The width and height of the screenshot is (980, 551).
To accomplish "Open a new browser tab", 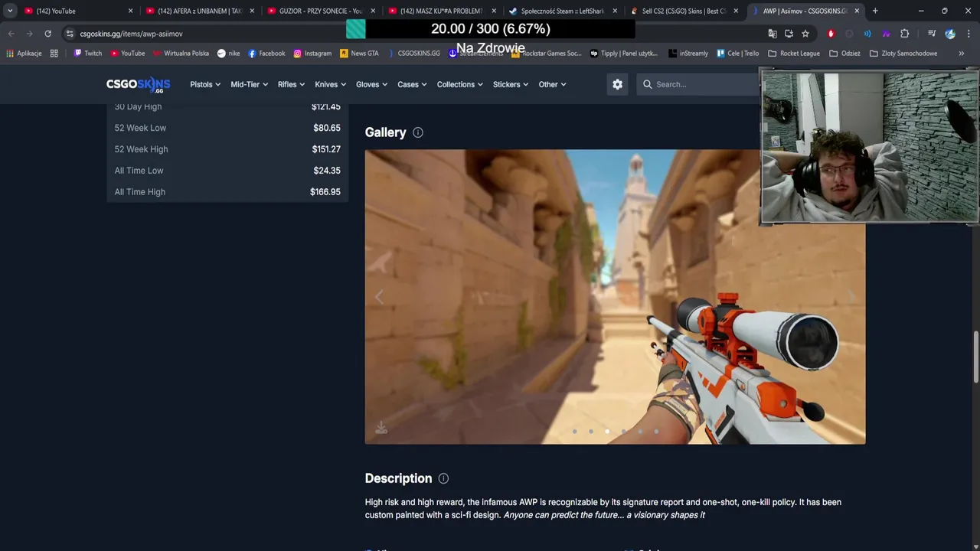I will click(x=875, y=11).
